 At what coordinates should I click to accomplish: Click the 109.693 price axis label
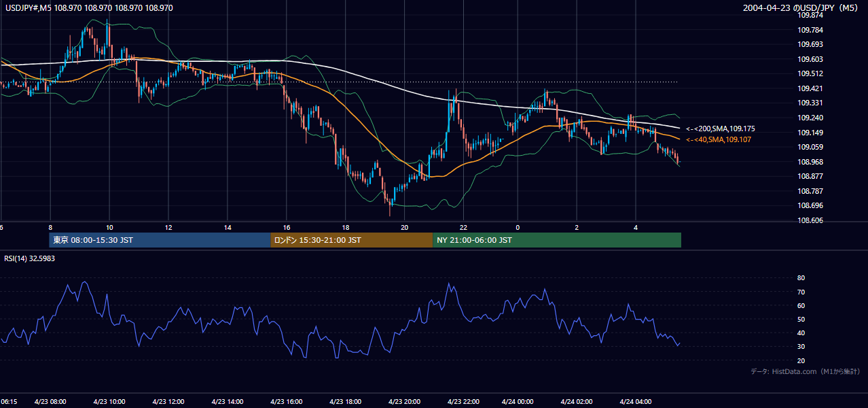pos(810,44)
